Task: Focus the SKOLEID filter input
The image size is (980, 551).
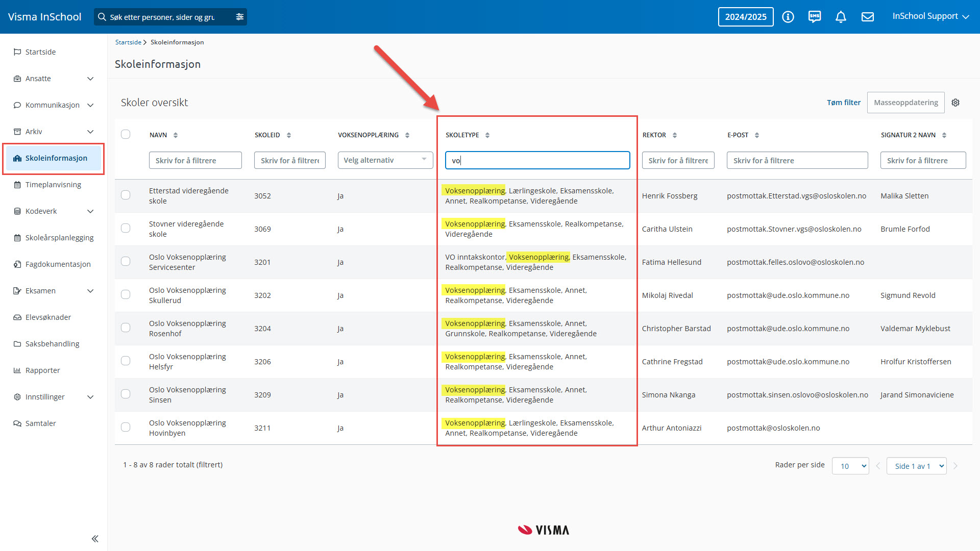Action: (x=290, y=160)
